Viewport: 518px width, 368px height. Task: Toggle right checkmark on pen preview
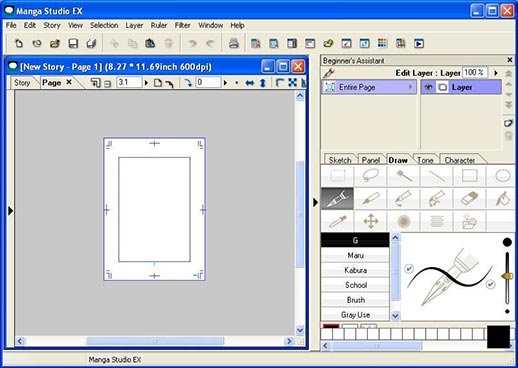coord(490,284)
